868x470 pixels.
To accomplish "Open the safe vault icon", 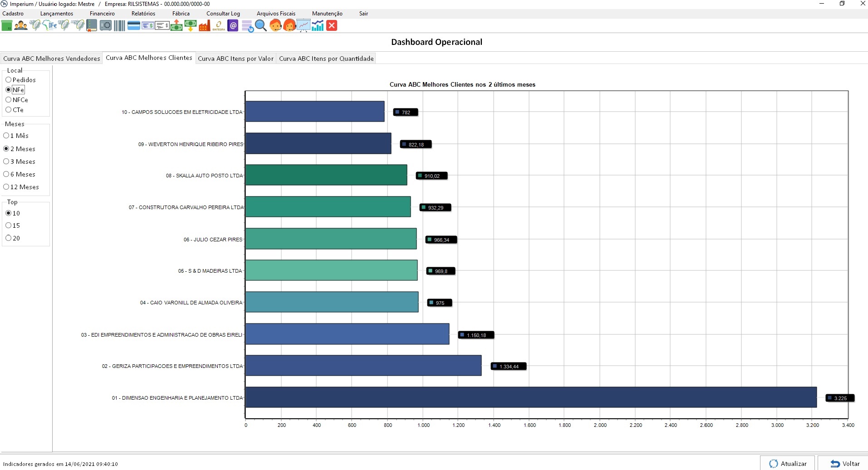I will coord(106,25).
